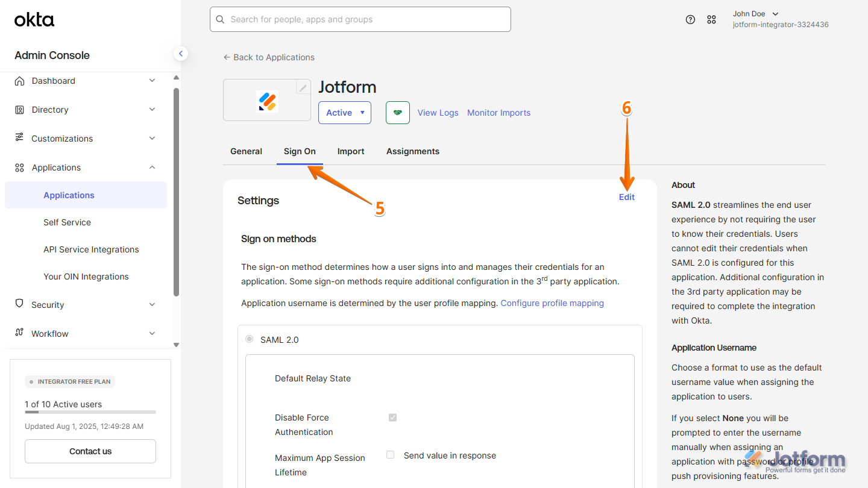Click the Customizations sliders icon
868x488 pixels.
click(20, 138)
